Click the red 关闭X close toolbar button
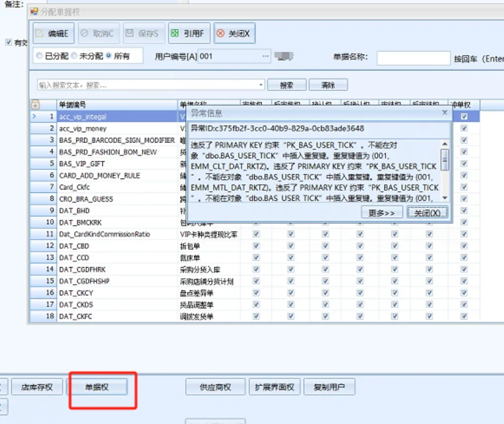 pos(234,34)
